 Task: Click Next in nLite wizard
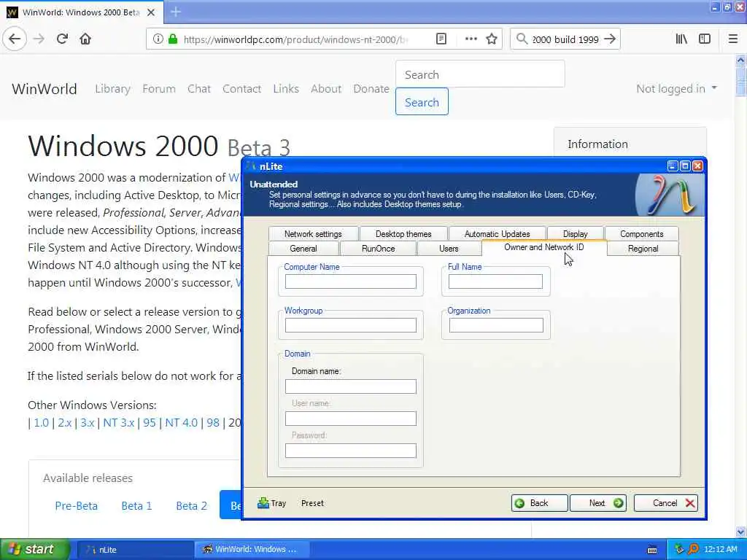coord(598,503)
